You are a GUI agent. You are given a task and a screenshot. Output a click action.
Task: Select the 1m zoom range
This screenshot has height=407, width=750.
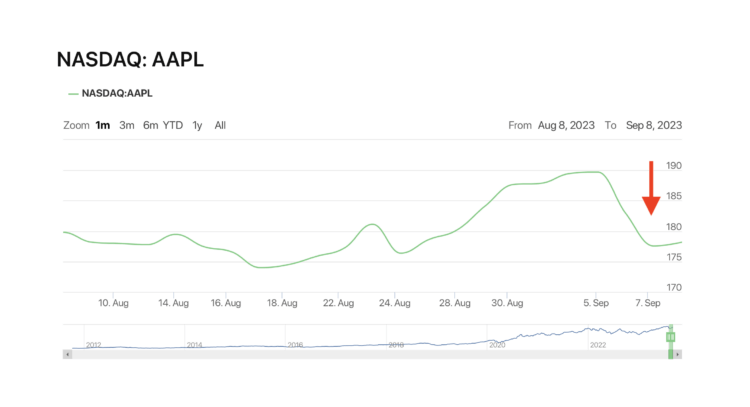coord(103,125)
